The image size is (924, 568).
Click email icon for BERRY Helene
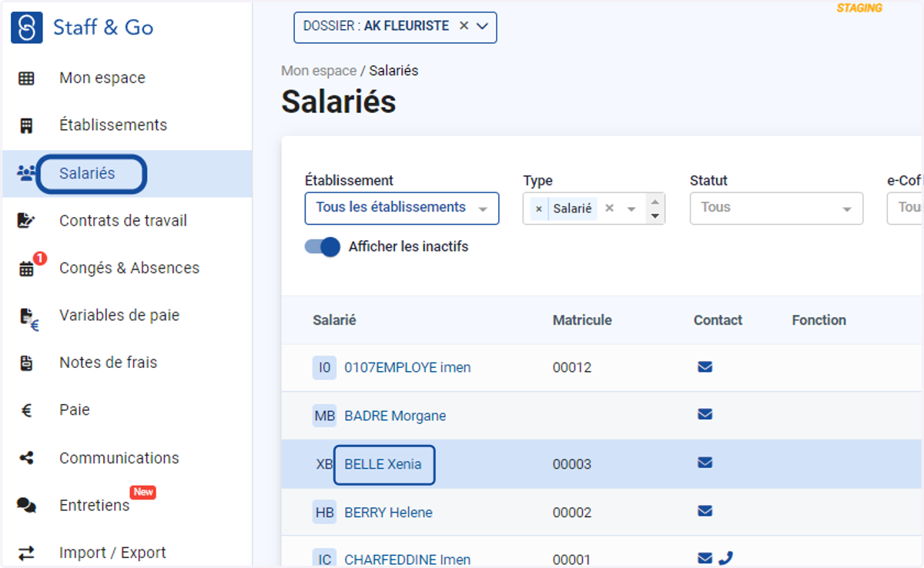click(x=705, y=510)
